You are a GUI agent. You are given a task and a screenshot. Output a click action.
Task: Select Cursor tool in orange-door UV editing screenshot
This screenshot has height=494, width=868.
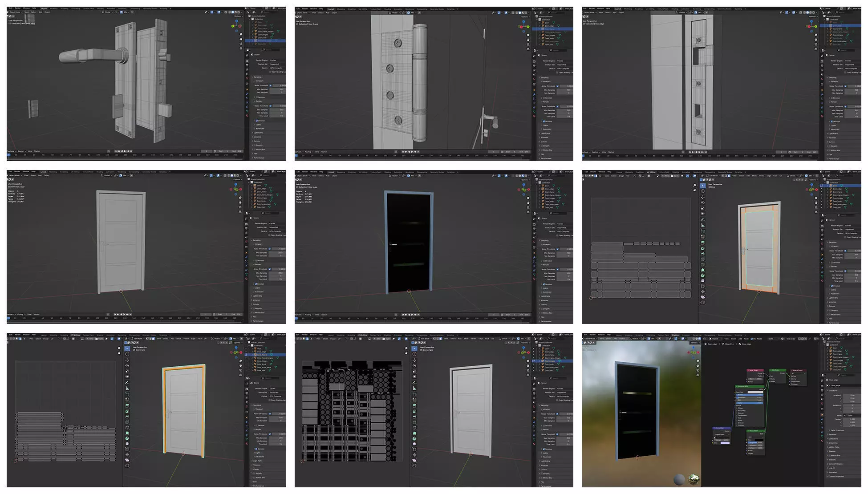tap(703, 191)
